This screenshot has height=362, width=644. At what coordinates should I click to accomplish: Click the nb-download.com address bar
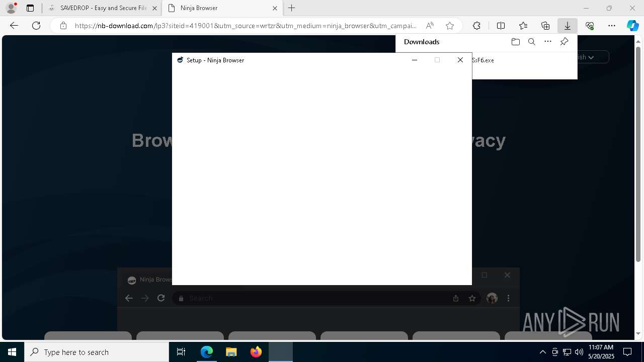246,26
